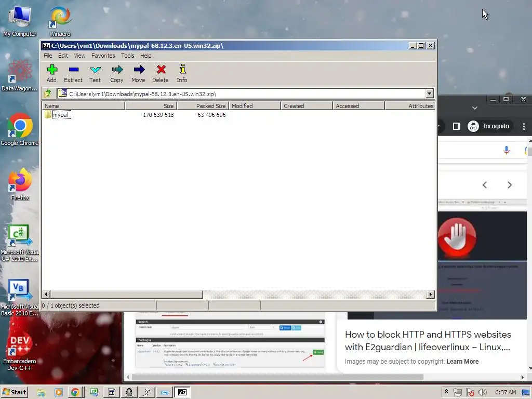
Task: Open the Help menu
Action: [146, 56]
